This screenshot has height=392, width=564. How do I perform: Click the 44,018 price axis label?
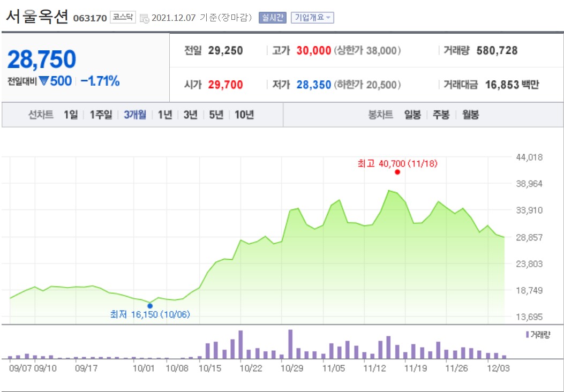tap(529, 157)
